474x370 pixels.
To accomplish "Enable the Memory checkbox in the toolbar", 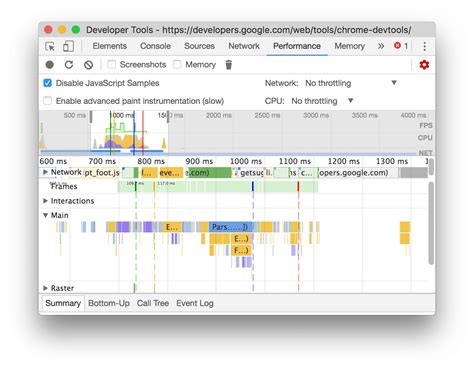I will (177, 64).
